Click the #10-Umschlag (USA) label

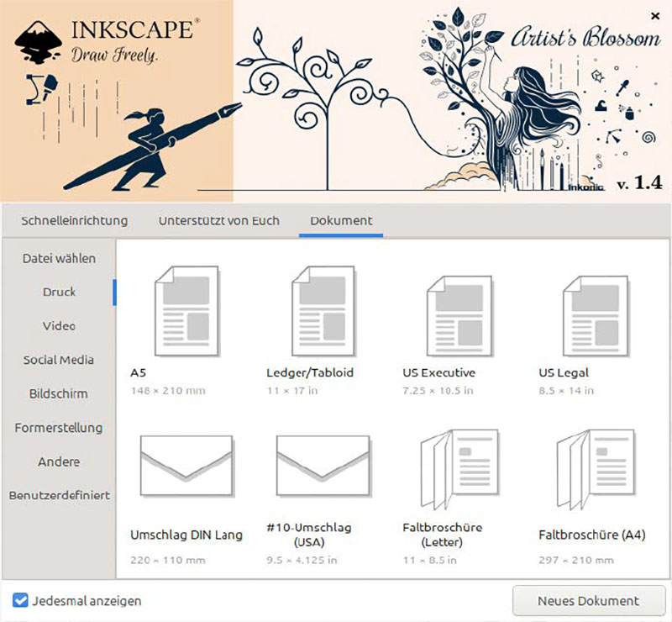[309, 535]
